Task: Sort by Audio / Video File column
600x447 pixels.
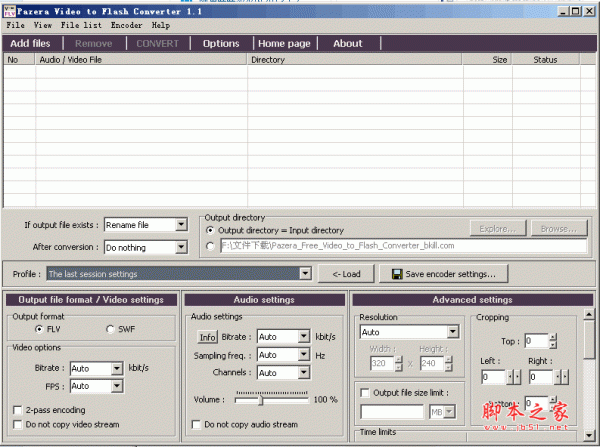Action: click(x=141, y=60)
